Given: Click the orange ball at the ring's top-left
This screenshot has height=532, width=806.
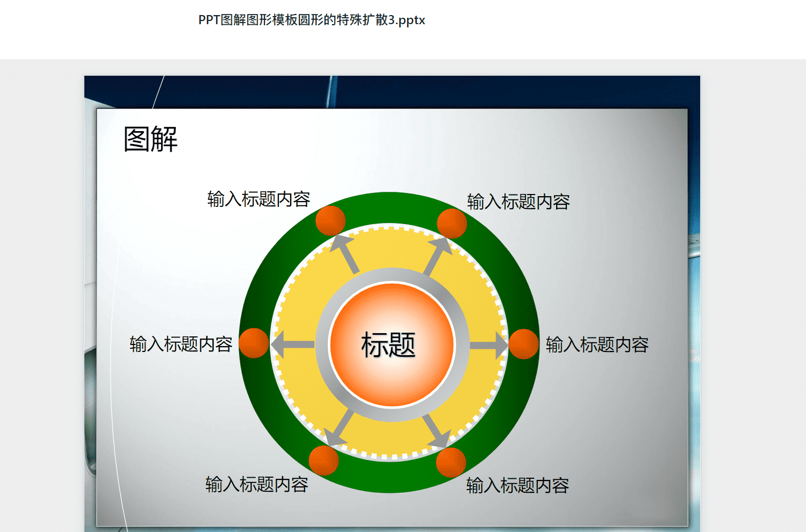Looking at the screenshot, I should click(x=330, y=220).
